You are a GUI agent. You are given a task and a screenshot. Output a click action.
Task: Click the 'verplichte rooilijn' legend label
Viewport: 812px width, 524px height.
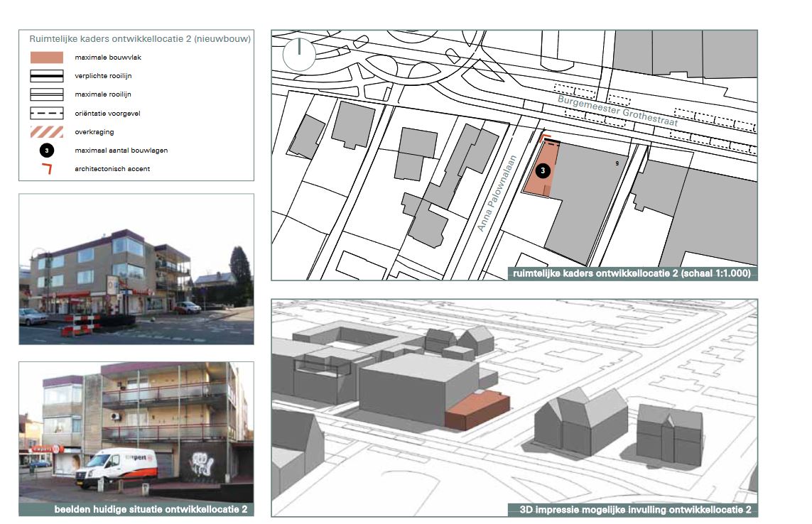tap(103, 76)
